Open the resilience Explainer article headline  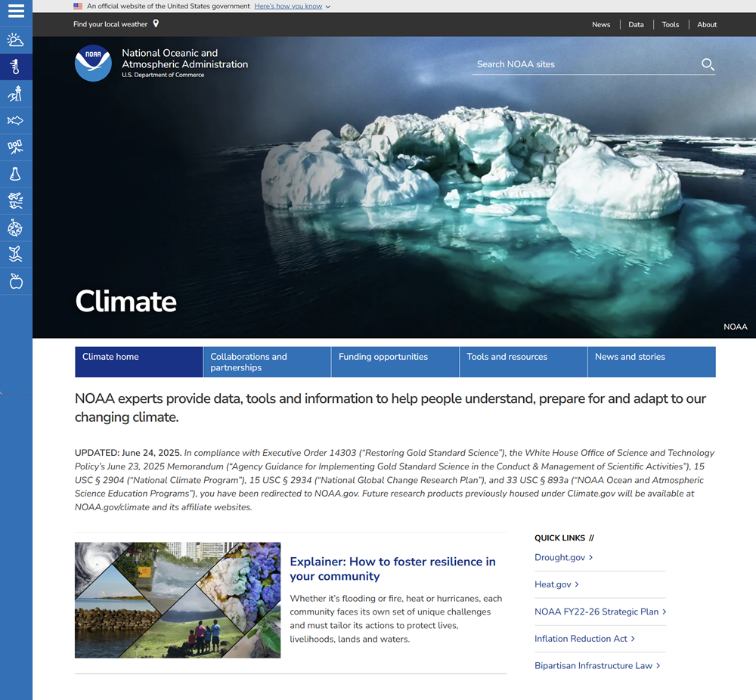(x=392, y=569)
